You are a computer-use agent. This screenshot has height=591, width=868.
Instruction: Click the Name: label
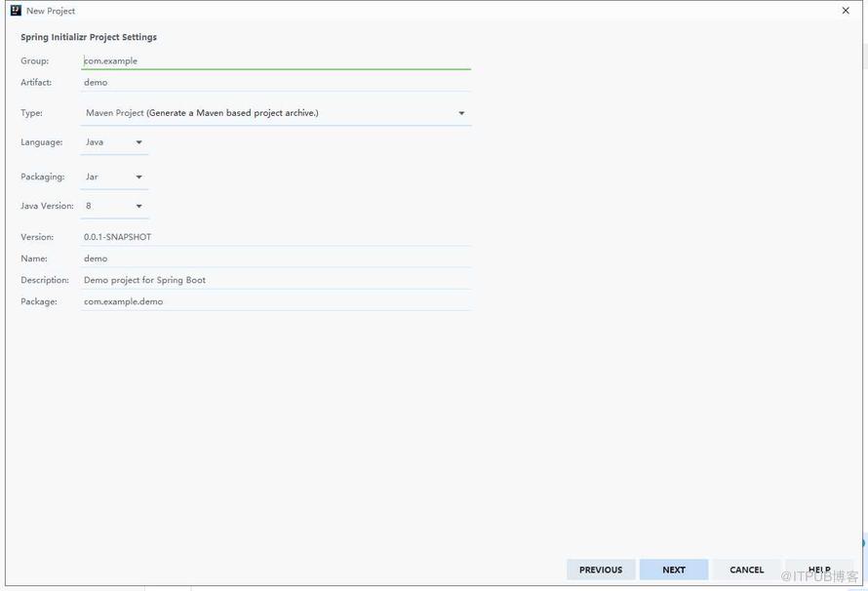click(x=34, y=258)
